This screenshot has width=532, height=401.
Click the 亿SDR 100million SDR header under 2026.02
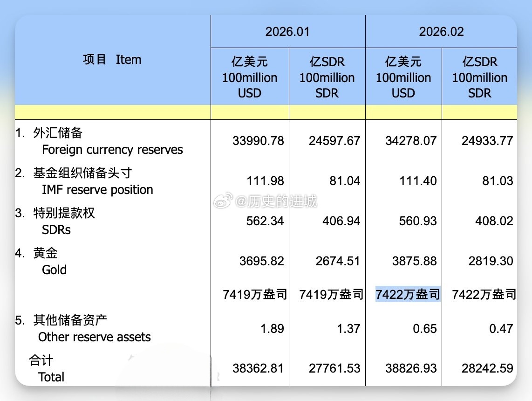click(480, 77)
